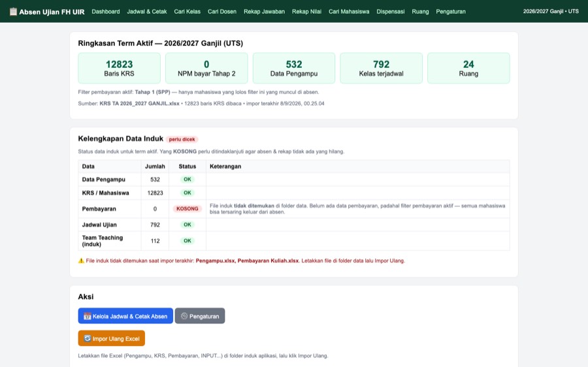Click Kelola Jadwal & Cetak Absen button
Screen dimensions: 588x367
pos(125,316)
